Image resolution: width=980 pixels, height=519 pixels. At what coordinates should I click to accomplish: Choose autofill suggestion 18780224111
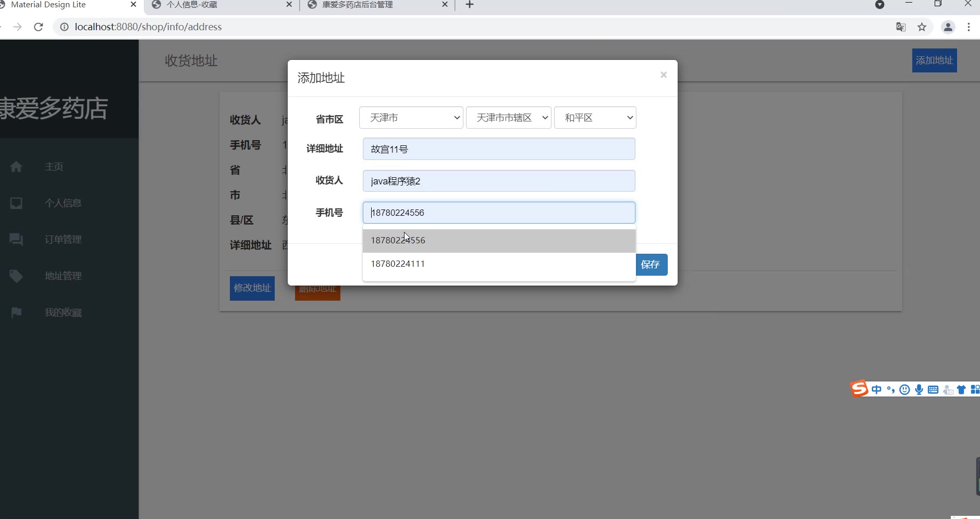point(499,264)
